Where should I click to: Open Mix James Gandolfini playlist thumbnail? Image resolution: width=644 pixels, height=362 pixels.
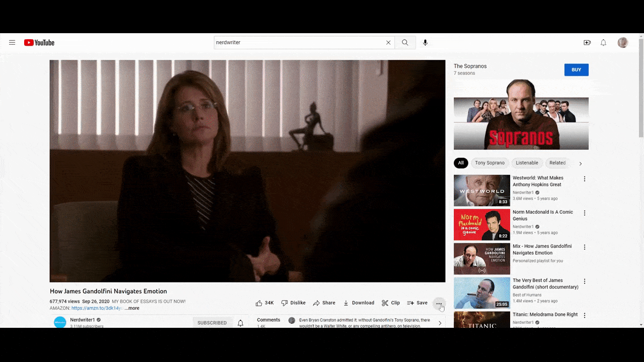[x=482, y=259]
